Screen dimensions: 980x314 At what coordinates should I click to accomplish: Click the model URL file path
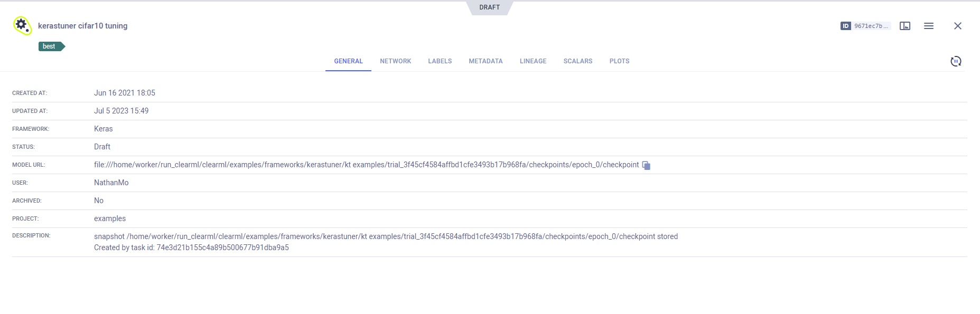point(366,165)
